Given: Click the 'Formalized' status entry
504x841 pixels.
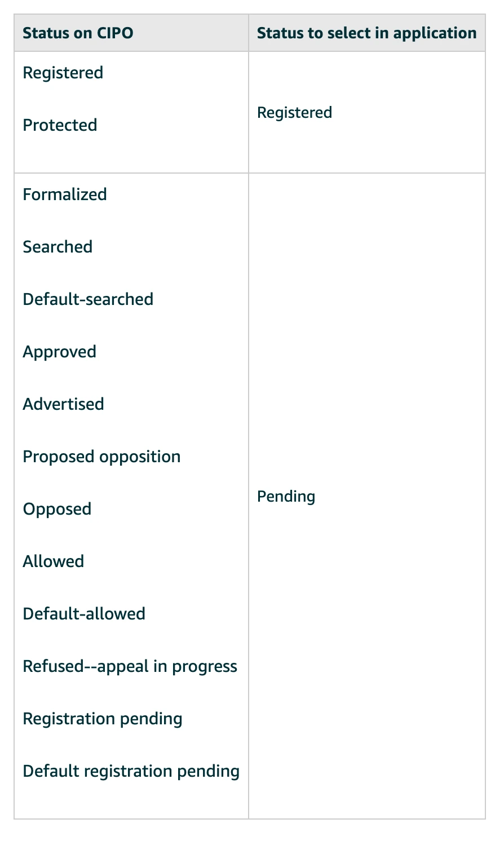Looking at the screenshot, I should 64,194.
